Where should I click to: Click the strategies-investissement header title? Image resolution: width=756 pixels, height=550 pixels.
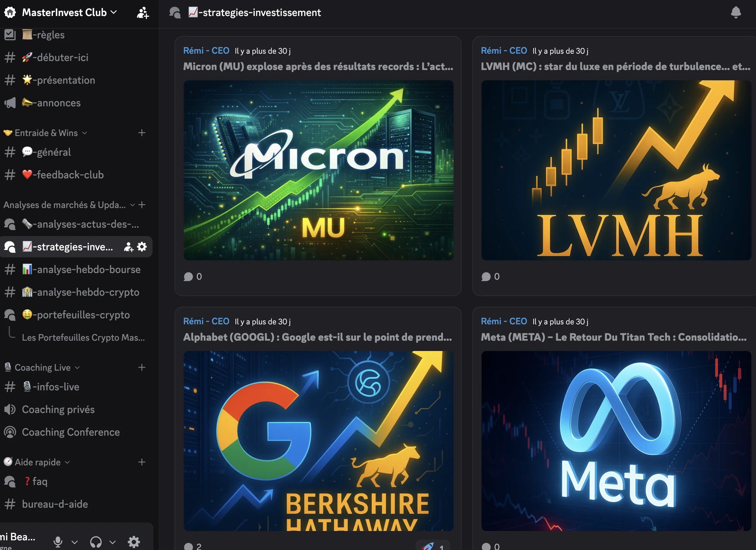(254, 13)
